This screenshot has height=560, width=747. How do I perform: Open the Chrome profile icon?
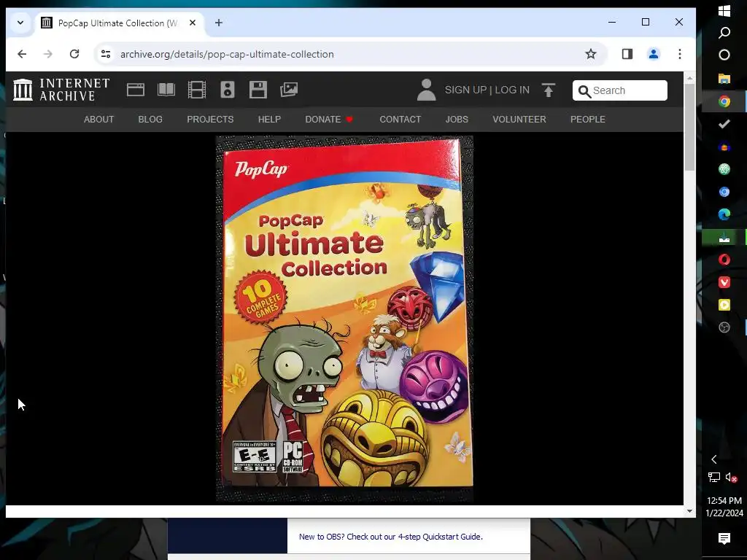(x=653, y=54)
